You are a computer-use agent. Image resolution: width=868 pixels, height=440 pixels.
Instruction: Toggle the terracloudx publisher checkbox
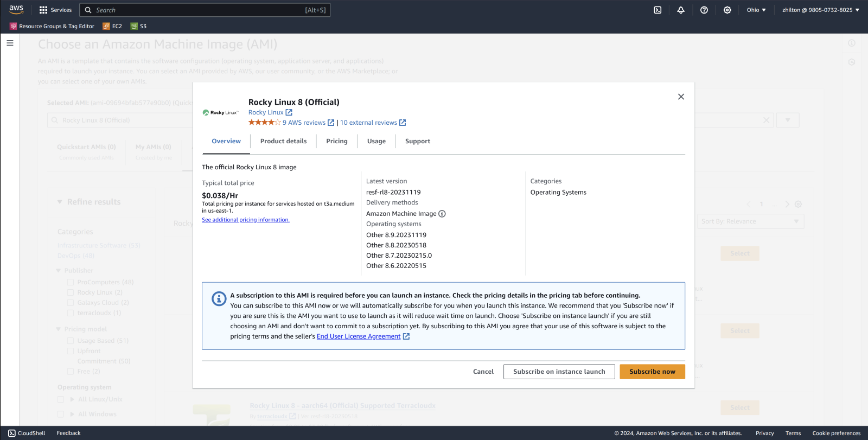pyautogui.click(x=70, y=313)
